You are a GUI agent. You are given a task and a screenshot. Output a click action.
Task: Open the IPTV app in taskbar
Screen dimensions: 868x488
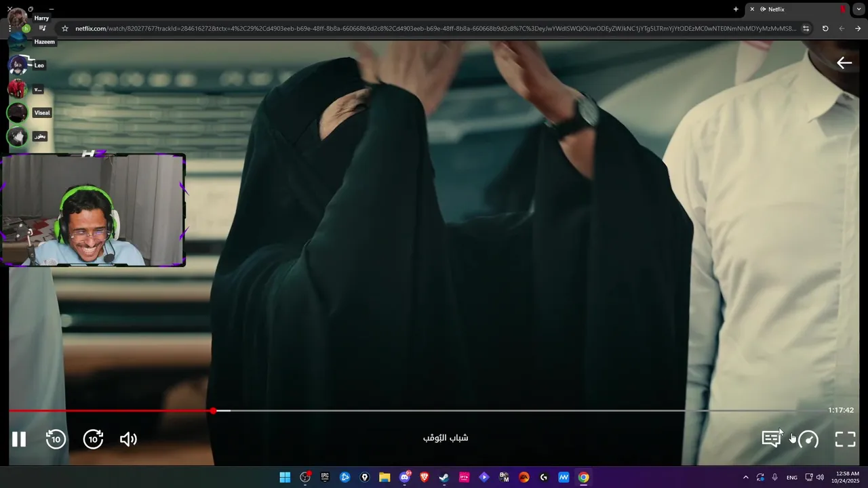pyautogui.click(x=465, y=477)
